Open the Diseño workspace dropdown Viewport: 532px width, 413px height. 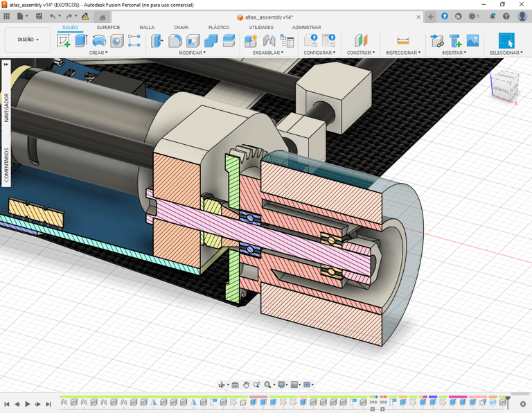click(x=28, y=39)
